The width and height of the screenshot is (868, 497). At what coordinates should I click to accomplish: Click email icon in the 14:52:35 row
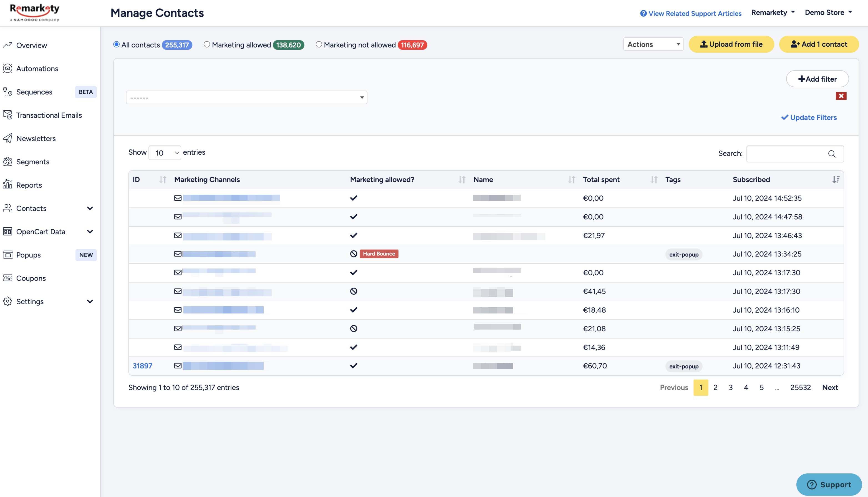[178, 198]
